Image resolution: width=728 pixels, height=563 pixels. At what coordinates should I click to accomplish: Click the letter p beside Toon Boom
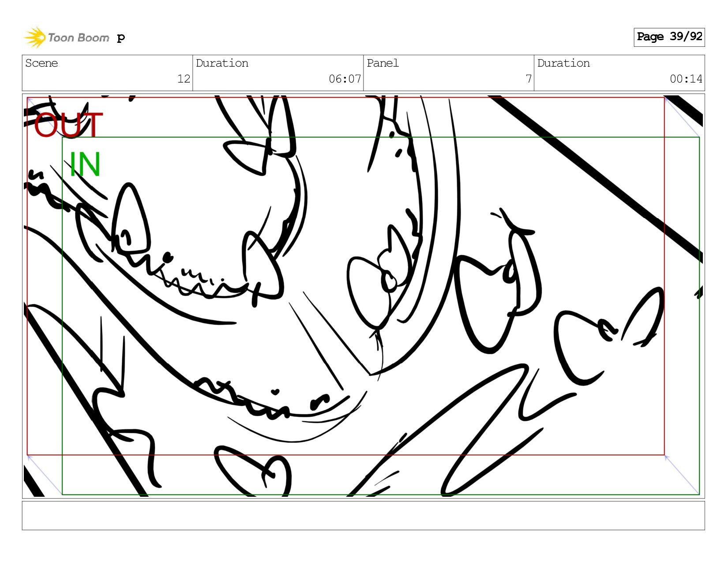tap(121, 38)
